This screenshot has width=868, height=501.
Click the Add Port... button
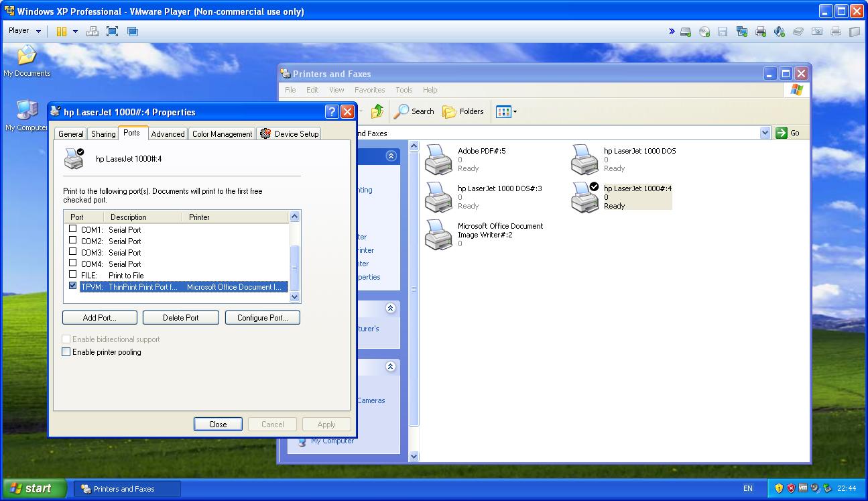100,318
